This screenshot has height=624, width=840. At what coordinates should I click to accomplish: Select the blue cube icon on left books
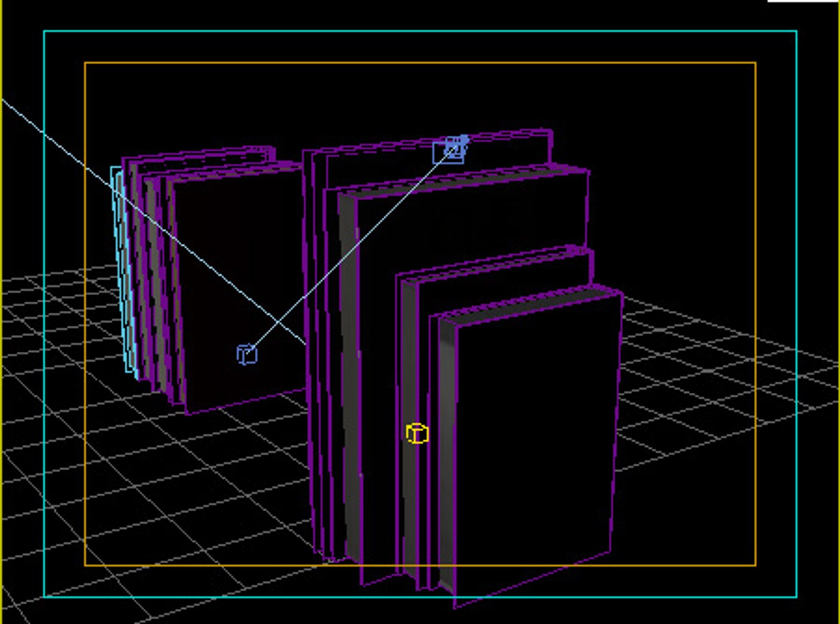[247, 354]
